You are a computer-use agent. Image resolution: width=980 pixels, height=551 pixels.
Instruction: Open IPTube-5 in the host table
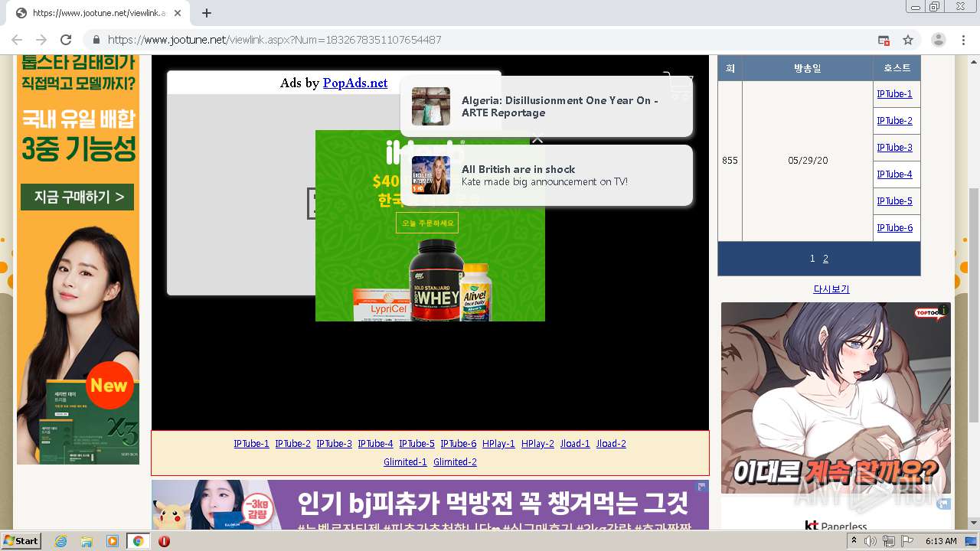(894, 201)
